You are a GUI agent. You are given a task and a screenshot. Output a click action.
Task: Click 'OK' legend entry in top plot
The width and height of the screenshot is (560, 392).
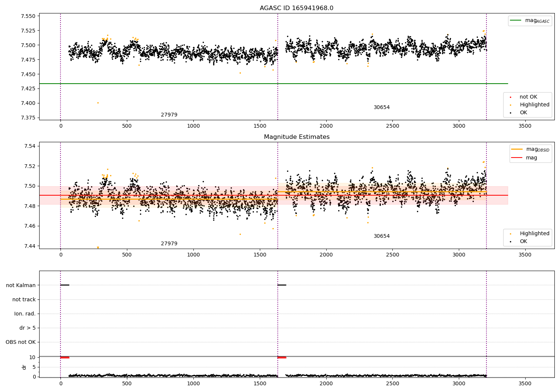(523, 113)
